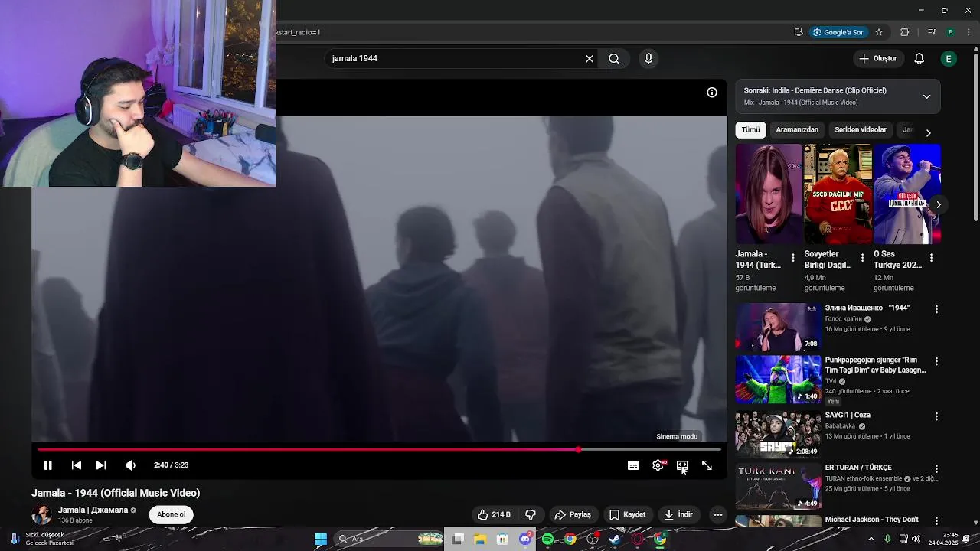Show more filter chips with arrow
Screen dimensions: 980x551
pyautogui.click(x=928, y=132)
